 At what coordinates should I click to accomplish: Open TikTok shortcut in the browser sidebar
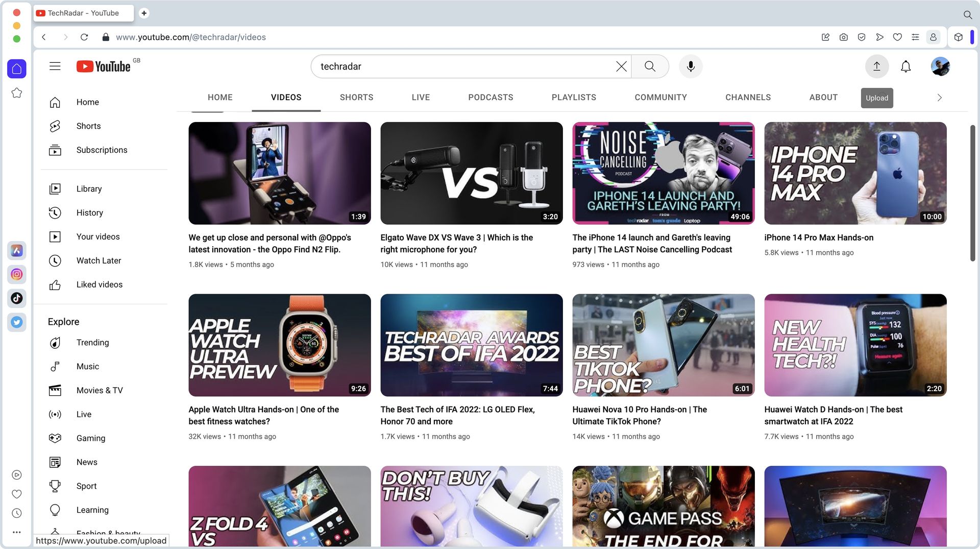[x=17, y=298]
